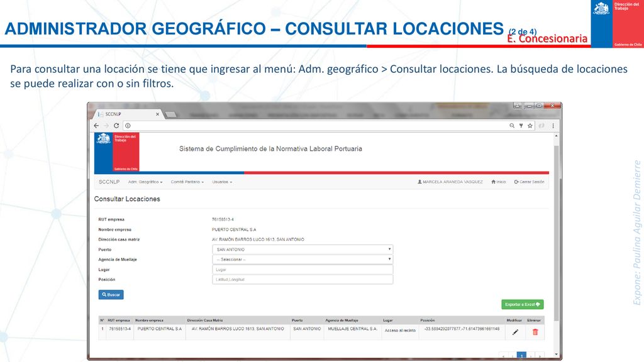The image size is (644, 362).
Task: Click the pencil Modificar icon in table row
Action: click(x=515, y=332)
